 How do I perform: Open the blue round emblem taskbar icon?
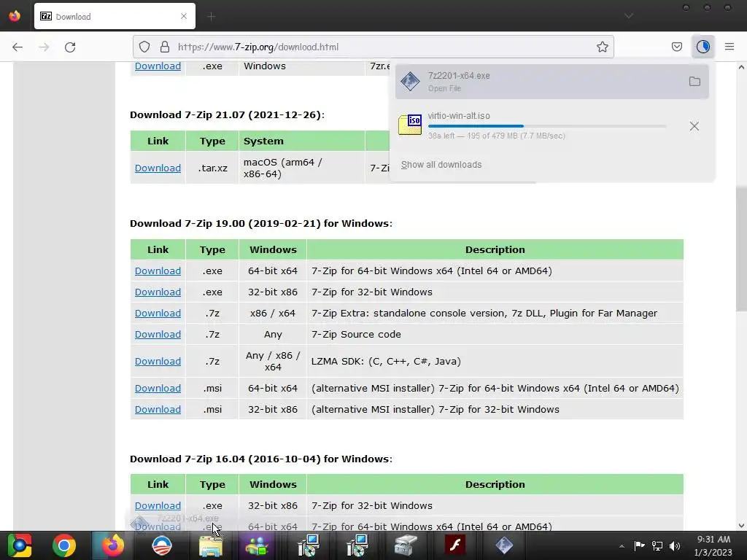click(x=161, y=545)
